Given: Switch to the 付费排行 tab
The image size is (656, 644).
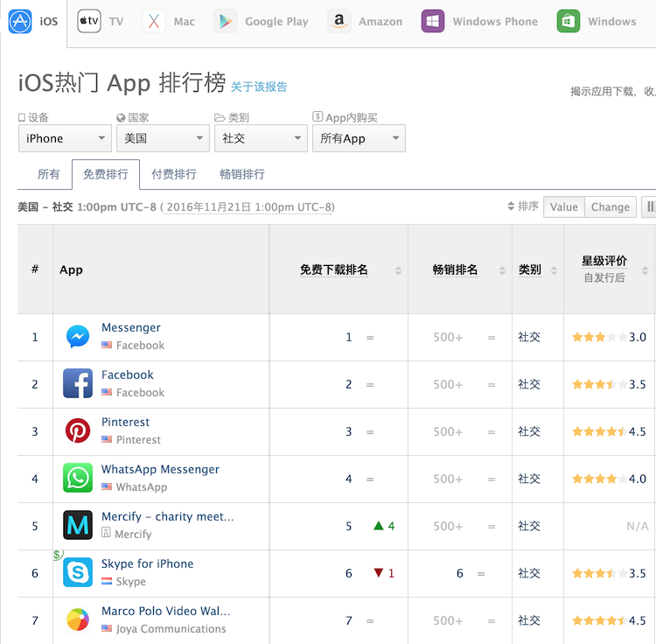Looking at the screenshot, I should coord(173,174).
